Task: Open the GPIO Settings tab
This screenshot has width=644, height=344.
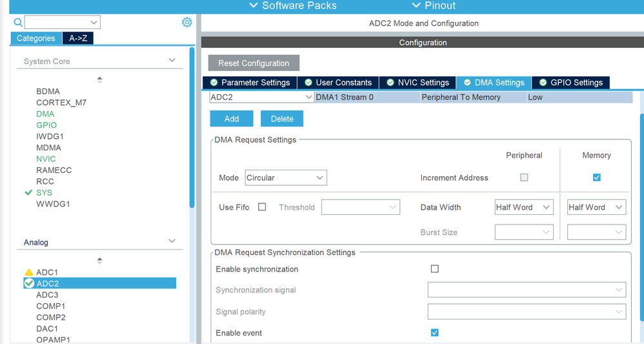Action: click(x=570, y=83)
